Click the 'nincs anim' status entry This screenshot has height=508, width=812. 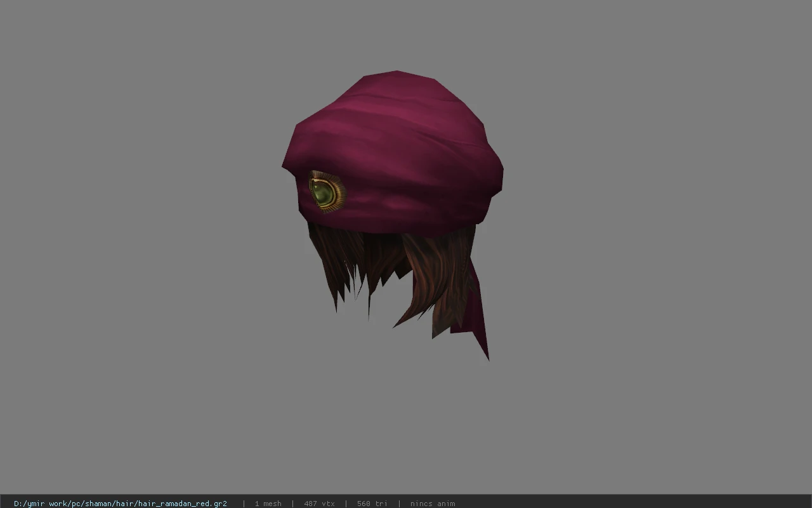pos(433,504)
